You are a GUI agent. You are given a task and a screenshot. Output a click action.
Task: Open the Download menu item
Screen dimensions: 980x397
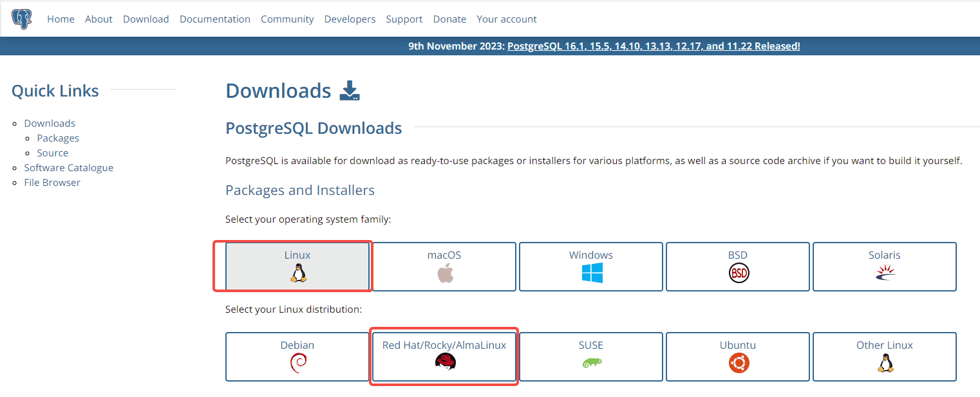146,19
